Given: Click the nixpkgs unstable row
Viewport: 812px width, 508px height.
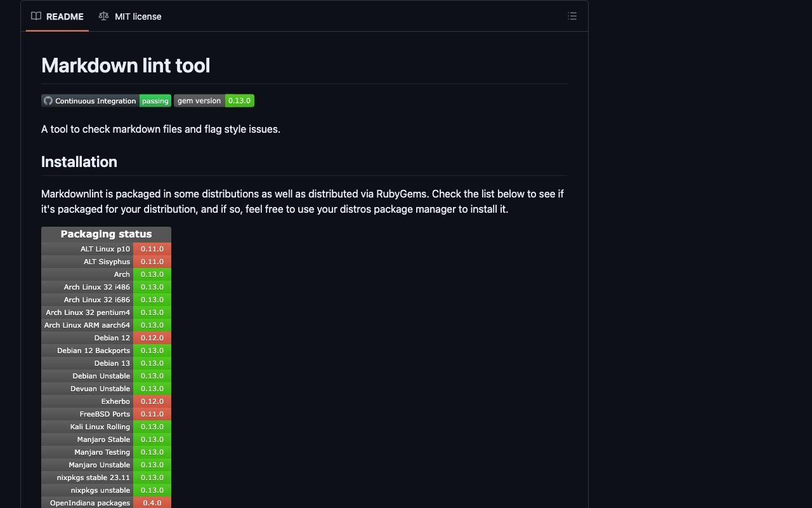Looking at the screenshot, I should tap(106, 490).
